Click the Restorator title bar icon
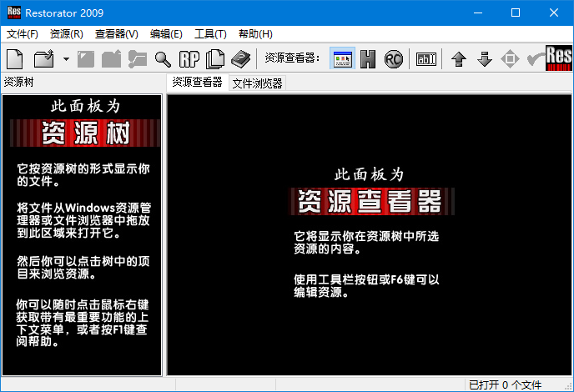574x392 pixels. tap(14, 13)
